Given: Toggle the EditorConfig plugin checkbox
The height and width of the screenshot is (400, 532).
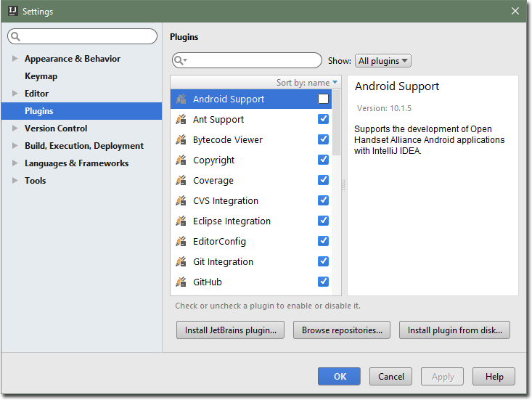Looking at the screenshot, I should (324, 241).
